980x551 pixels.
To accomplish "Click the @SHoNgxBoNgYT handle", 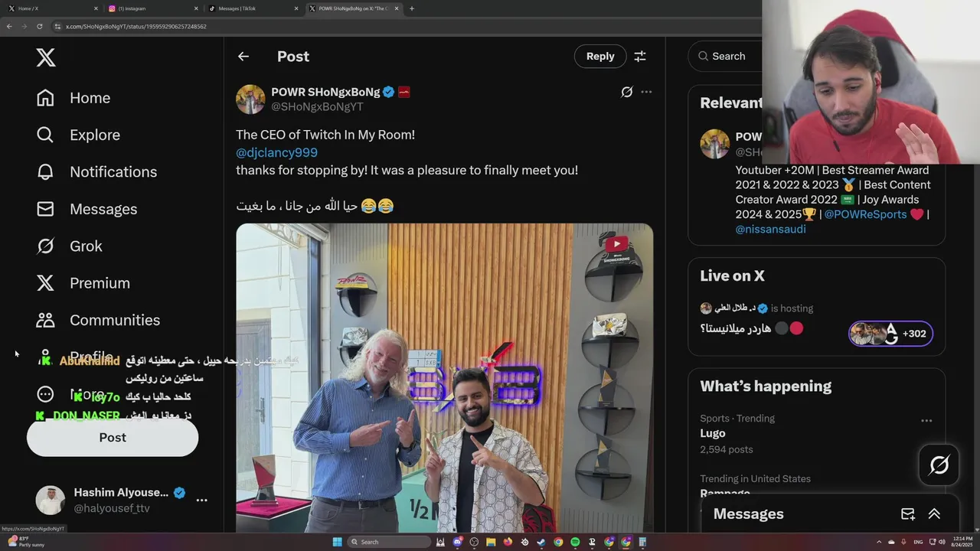I will 317,106.
